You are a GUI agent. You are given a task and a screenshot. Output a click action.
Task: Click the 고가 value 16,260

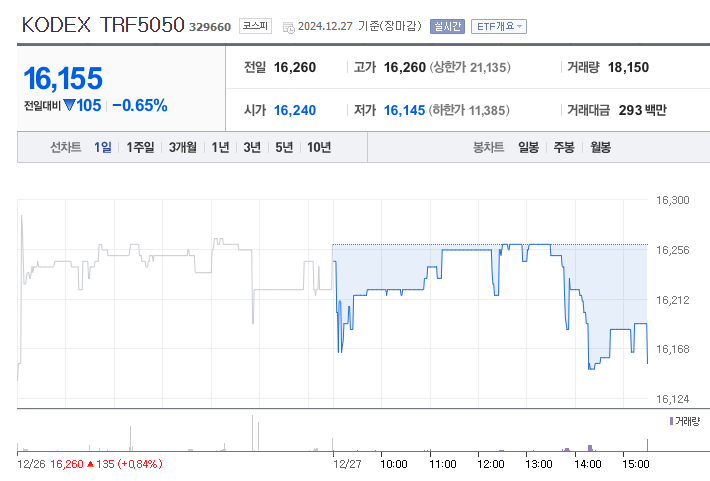405,67
